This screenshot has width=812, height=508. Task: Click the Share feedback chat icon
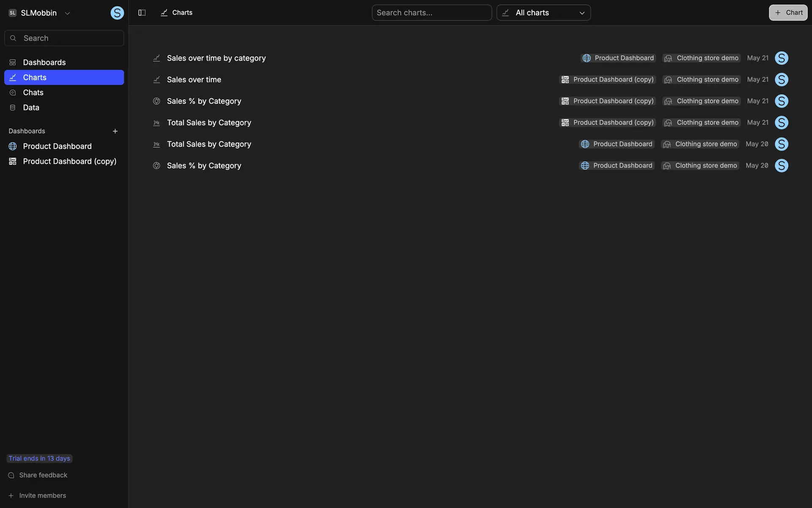[11, 475]
